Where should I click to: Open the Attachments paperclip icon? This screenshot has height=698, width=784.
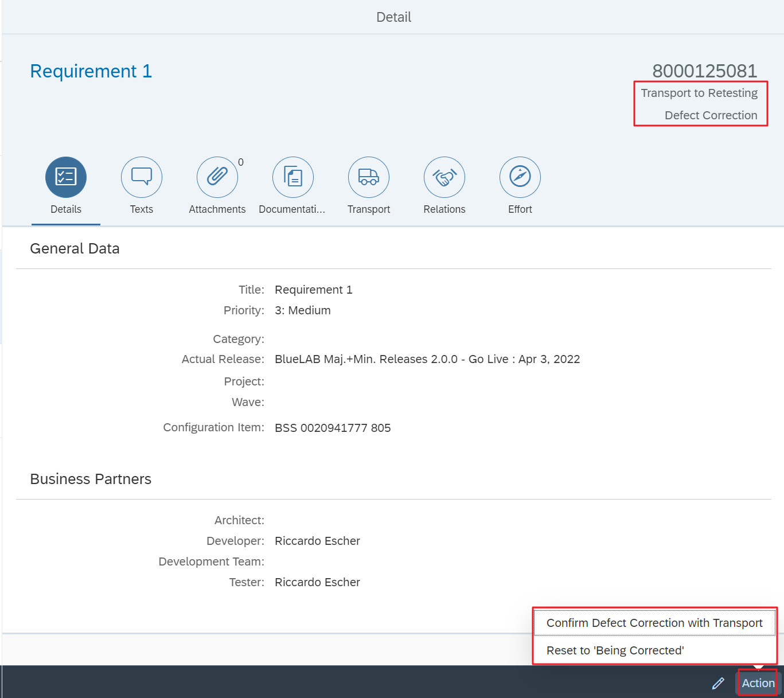point(217,177)
